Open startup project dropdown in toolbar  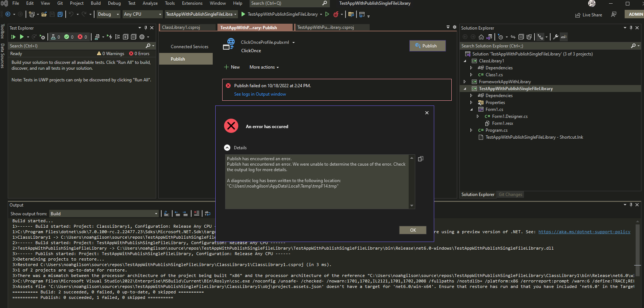(x=201, y=14)
